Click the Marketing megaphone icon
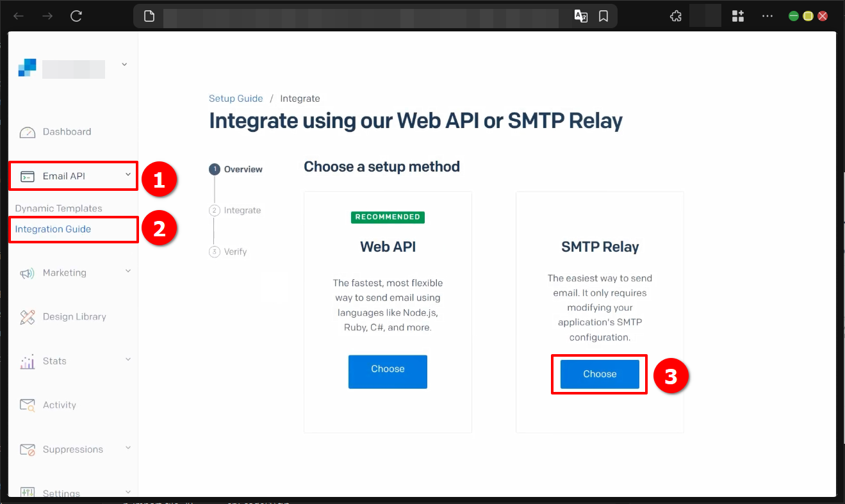This screenshot has height=504, width=845. pos(27,272)
